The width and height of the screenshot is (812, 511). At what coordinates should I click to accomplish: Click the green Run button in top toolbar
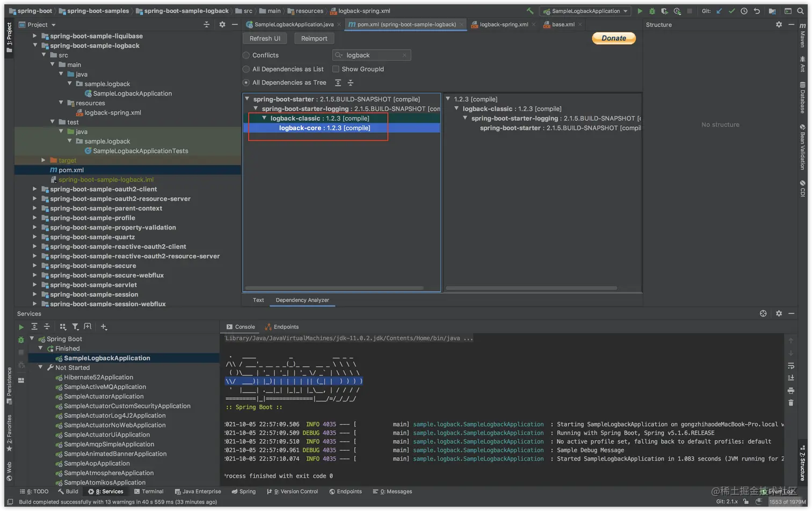coord(640,11)
